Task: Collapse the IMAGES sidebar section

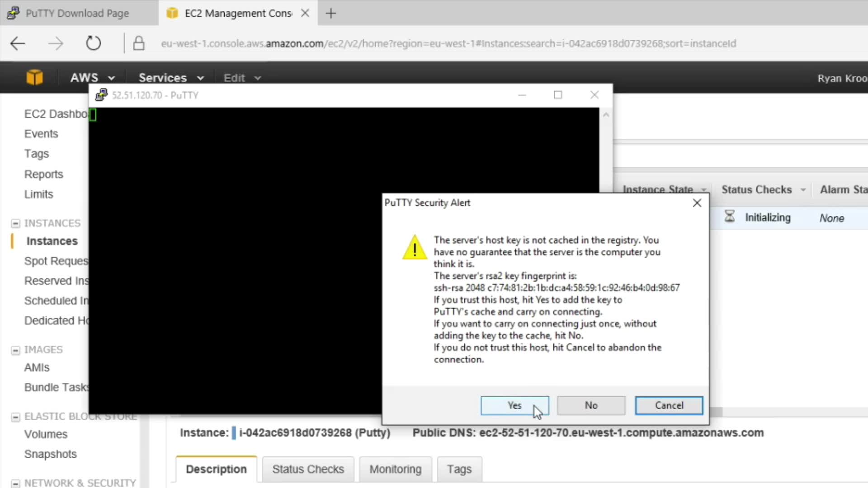Action: 15,350
